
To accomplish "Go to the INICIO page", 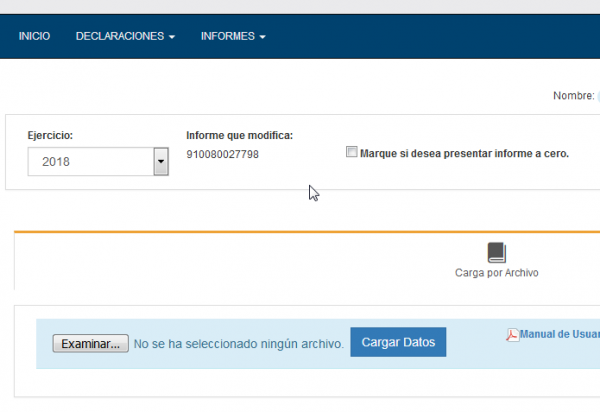I will click(x=34, y=36).
